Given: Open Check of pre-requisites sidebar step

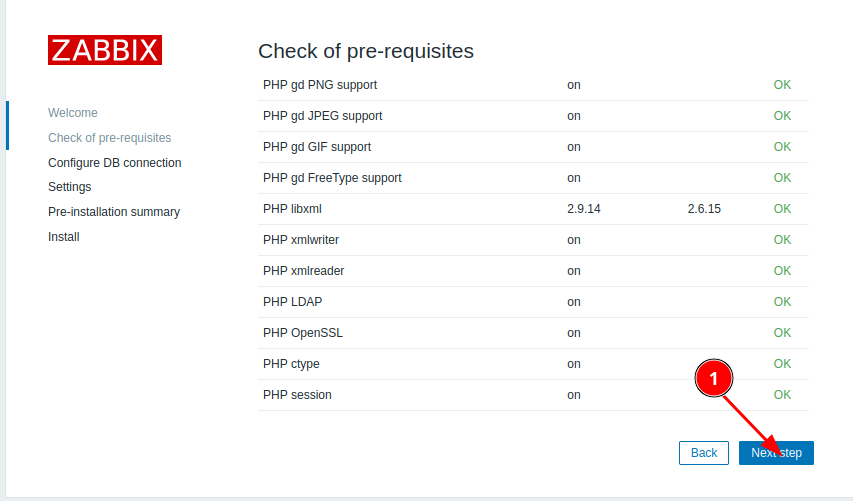Looking at the screenshot, I should pos(109,138).
